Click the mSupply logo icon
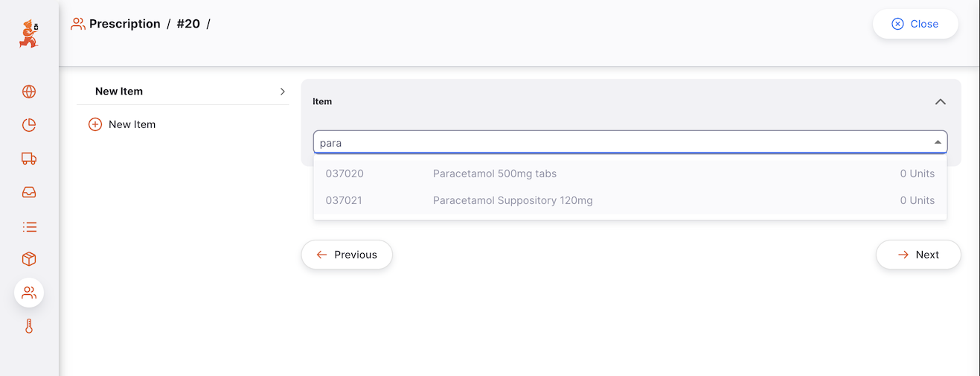 [29, 34]
